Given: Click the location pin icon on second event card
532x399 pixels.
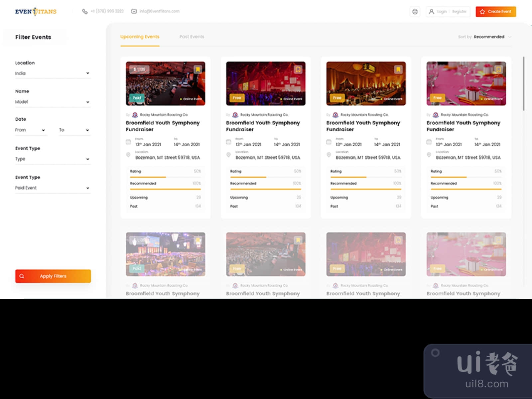Looking at the screenshot, I should tap(228, 155).
